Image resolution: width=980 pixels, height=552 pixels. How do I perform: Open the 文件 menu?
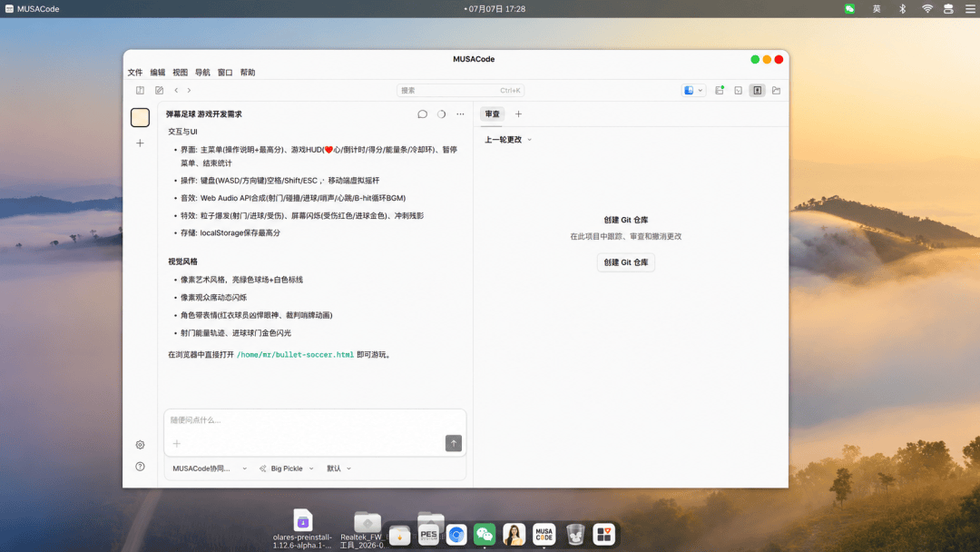(x=135, y=73)
